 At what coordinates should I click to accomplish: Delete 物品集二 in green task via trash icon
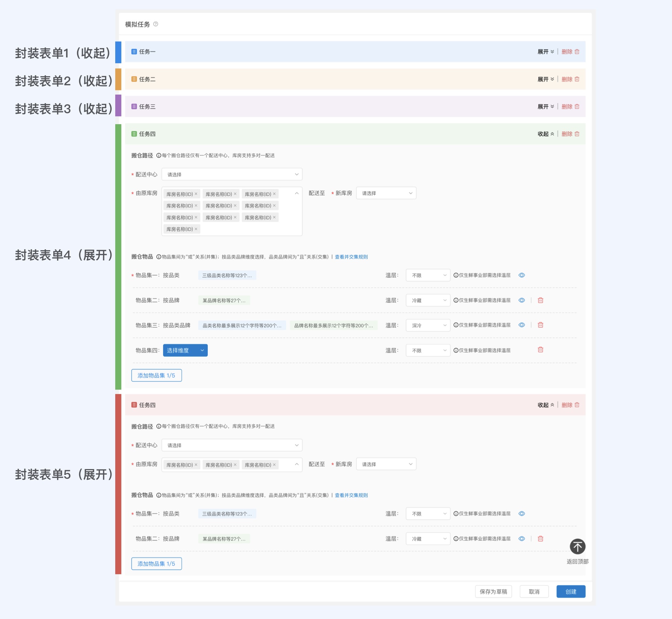540,300
